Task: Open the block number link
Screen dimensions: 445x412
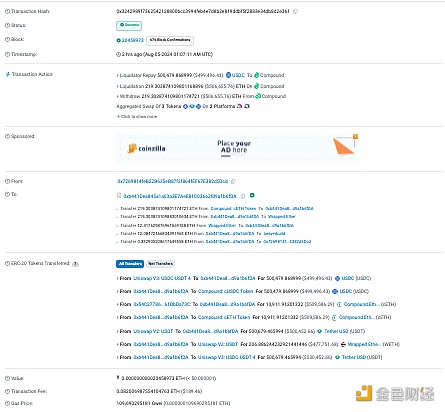Action: point(132,40)
